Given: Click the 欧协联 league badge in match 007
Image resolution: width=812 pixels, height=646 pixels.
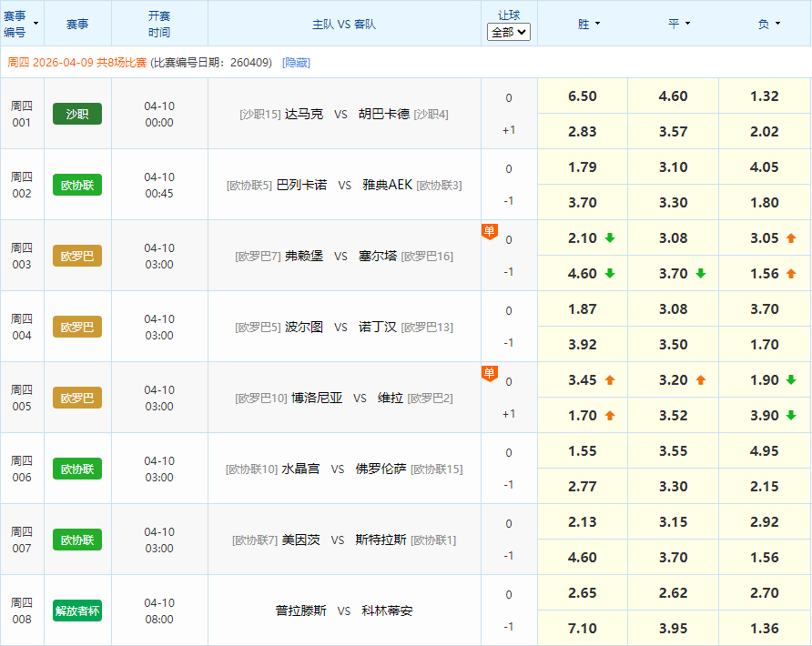Looking at the screenshot, I should click(x=77, y=540).
